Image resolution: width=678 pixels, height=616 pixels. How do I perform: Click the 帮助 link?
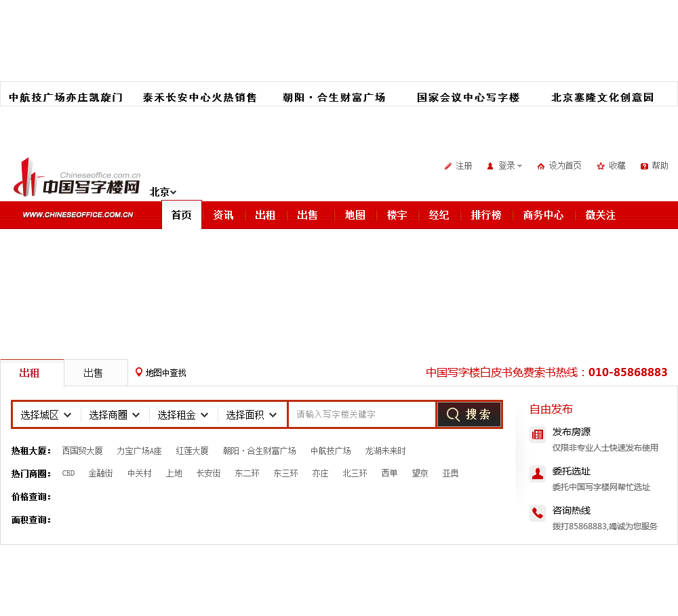pyautogui.click(x=660, y=166)
